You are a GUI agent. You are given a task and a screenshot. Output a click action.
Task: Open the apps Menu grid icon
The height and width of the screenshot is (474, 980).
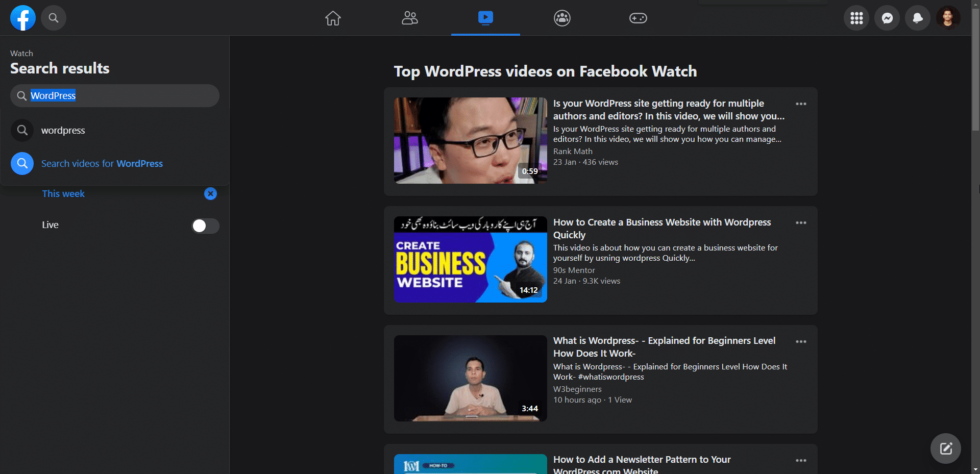856,18
